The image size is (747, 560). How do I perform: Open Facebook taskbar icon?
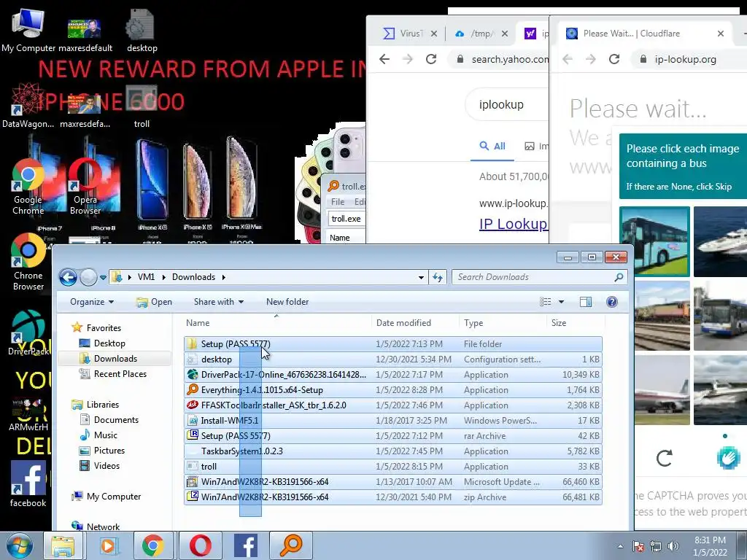coord(246,545)
